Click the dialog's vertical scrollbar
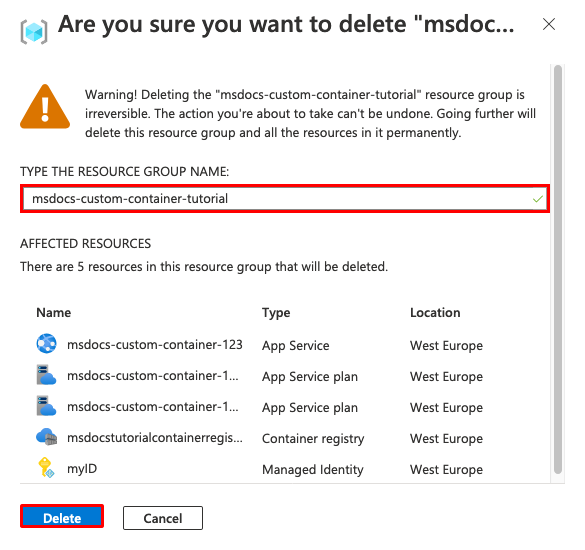The width and height of the screenshot is (585, 550). 558,269
